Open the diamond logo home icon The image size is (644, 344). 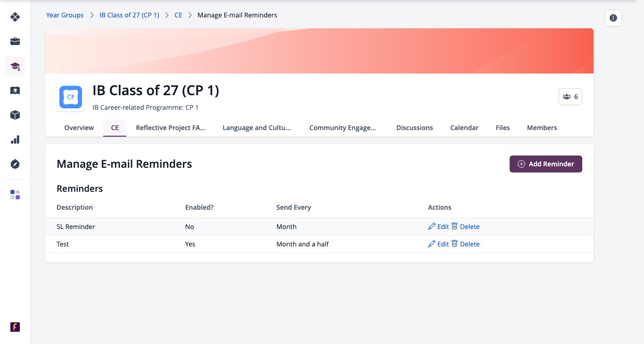(x=15, y=17)
